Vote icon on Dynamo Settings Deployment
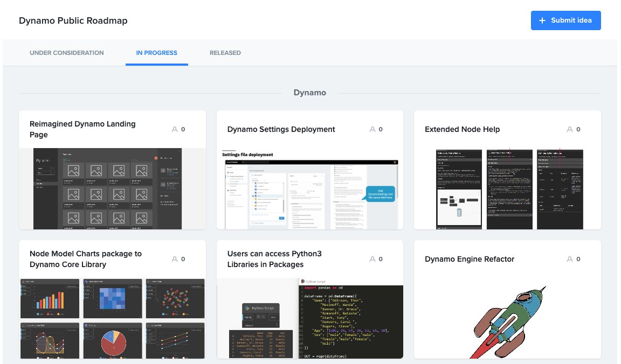Viewport: 621px width, 364px height. pyautogui.click(x=372, y=129)
